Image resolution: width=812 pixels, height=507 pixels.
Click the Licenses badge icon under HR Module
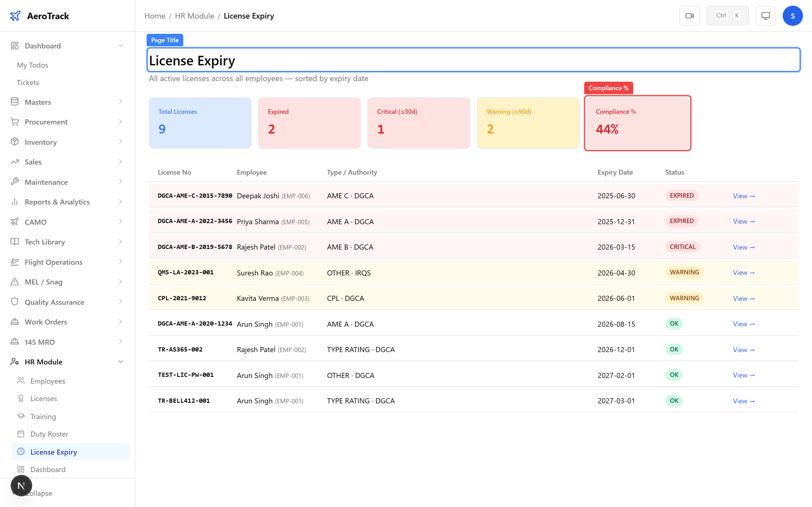click(x=21, y=398)
